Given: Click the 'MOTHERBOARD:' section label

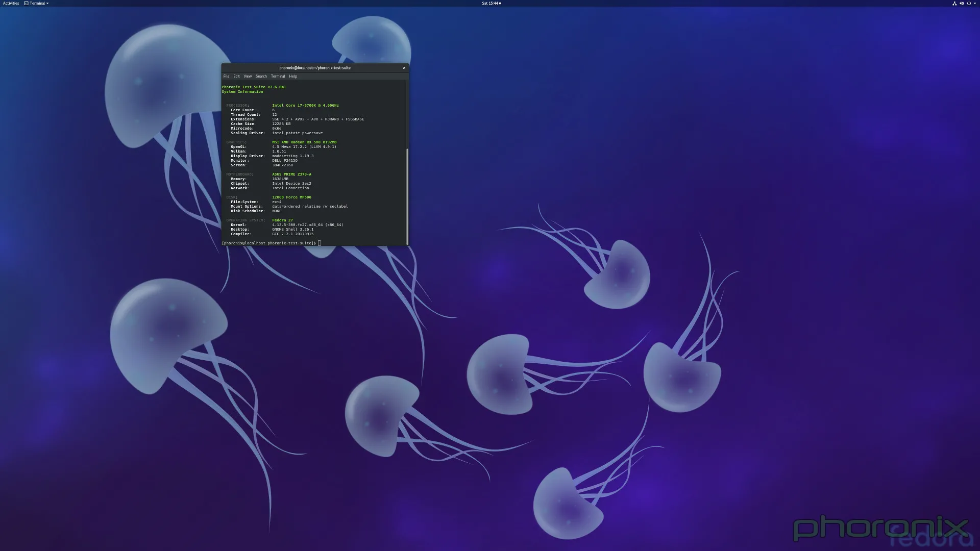Looking at the screenshot, I should coord(240,174).
